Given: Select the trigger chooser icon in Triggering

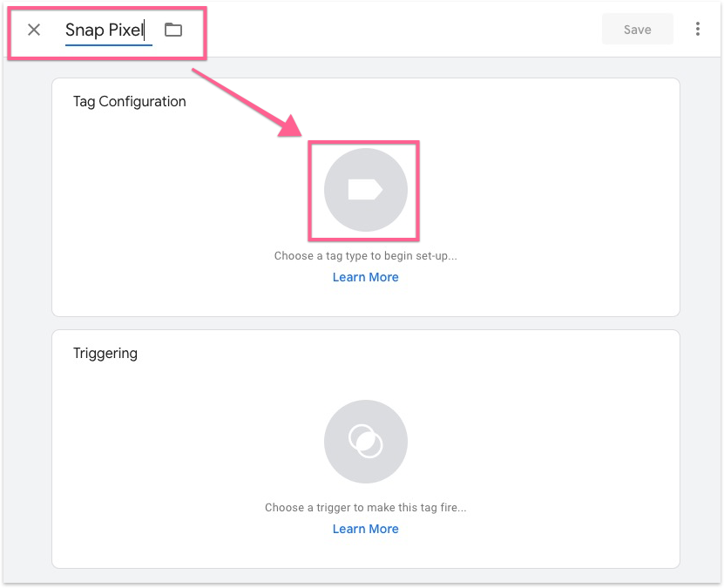Looking at the screenshot, I should click(x=365, y=442).
